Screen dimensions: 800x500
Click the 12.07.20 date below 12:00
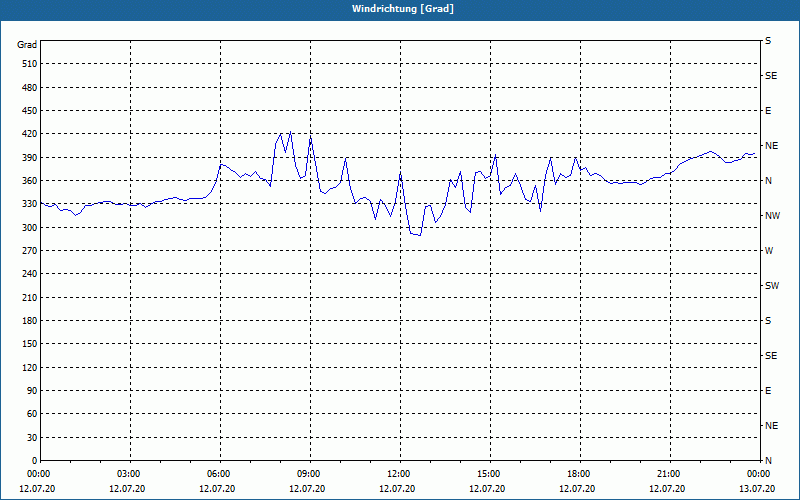tap(397, 489)
